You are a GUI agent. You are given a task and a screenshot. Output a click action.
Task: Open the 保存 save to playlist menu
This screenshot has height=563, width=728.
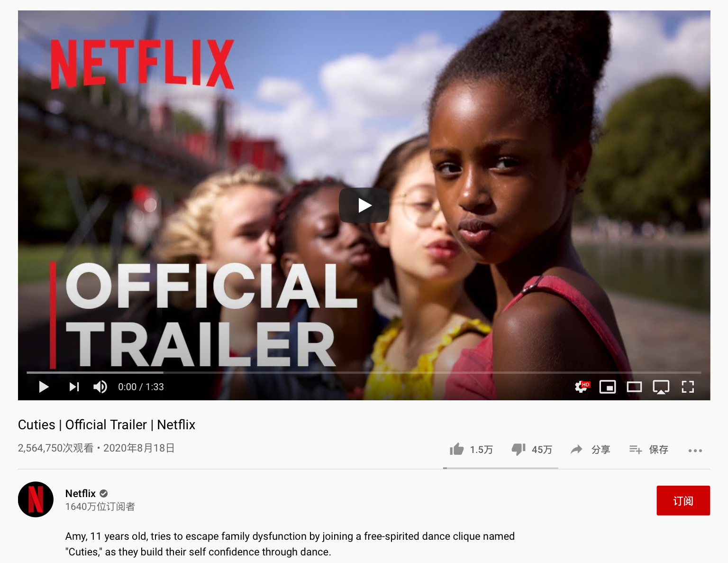[648, 449]
